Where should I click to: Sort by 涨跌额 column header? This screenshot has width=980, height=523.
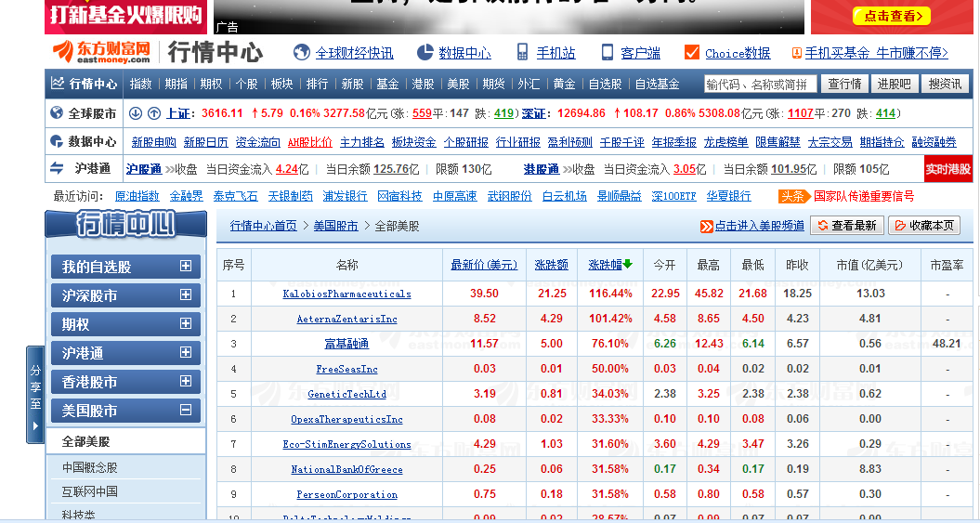551,265
